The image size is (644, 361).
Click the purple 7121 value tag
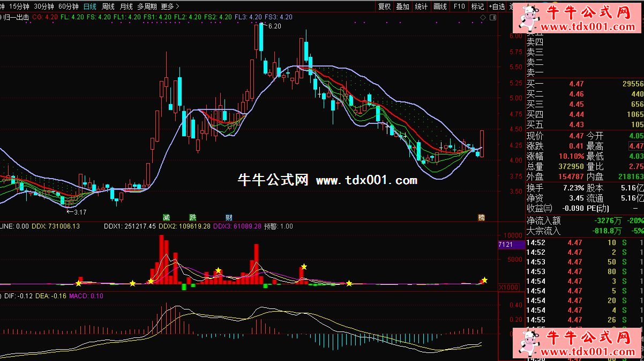tap(507, 245)
